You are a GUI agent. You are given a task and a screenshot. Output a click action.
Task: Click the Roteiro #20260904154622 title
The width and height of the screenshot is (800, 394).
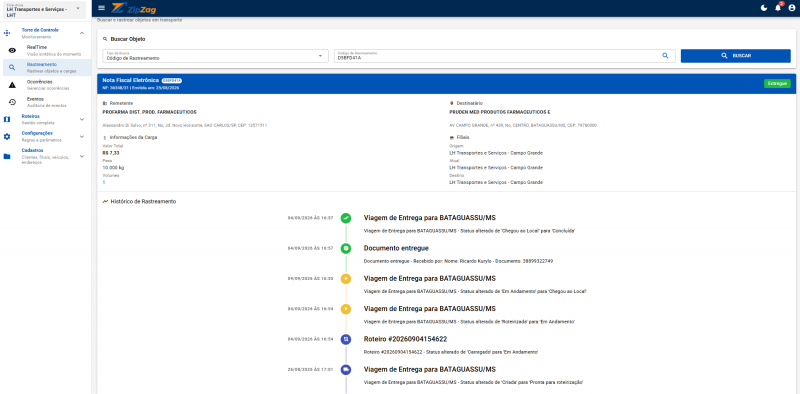406,339
